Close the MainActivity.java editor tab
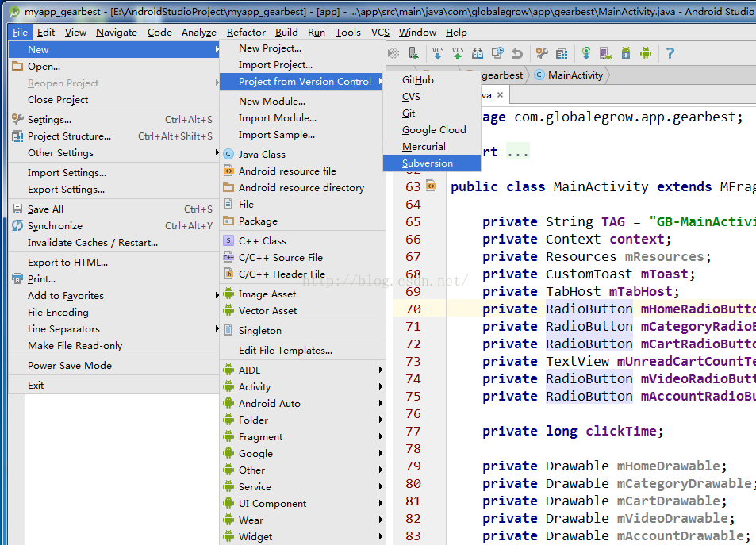 pos(500,95)
